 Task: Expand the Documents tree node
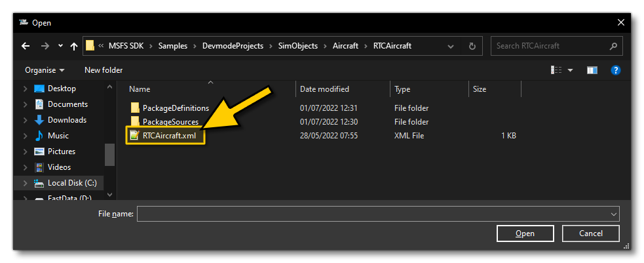25,104
